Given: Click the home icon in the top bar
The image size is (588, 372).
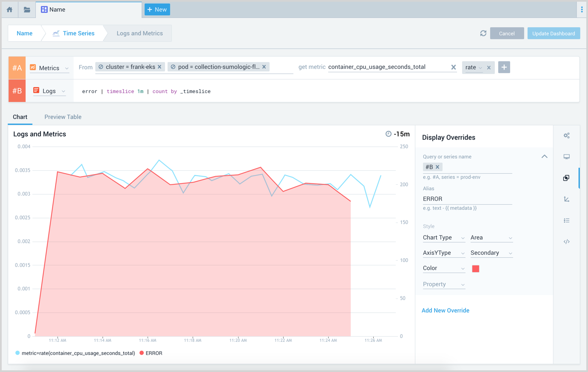Looking at the screenshot, I should [x=9, y=9].
